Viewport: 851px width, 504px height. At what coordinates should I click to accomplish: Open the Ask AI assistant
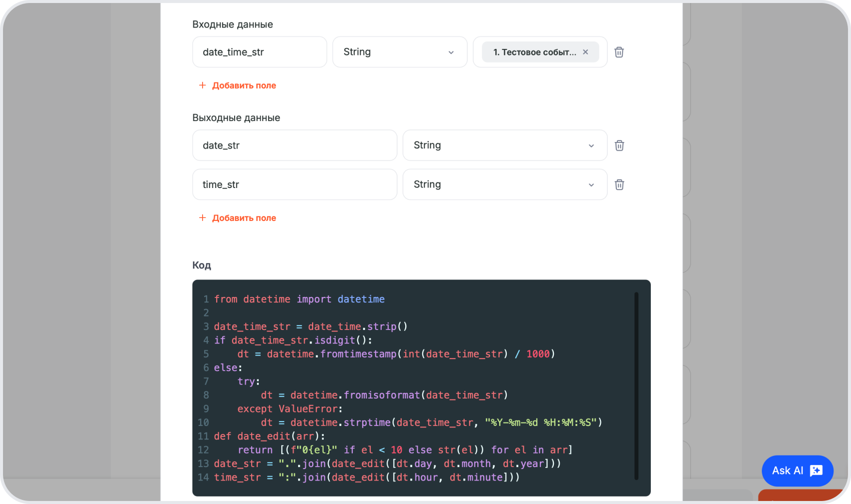coord(797,470)
